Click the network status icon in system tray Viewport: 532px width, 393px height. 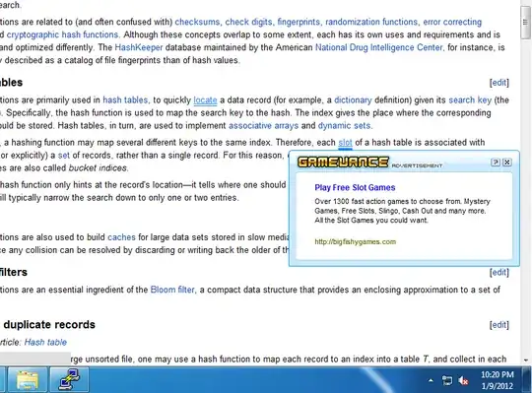coord(447,381)
